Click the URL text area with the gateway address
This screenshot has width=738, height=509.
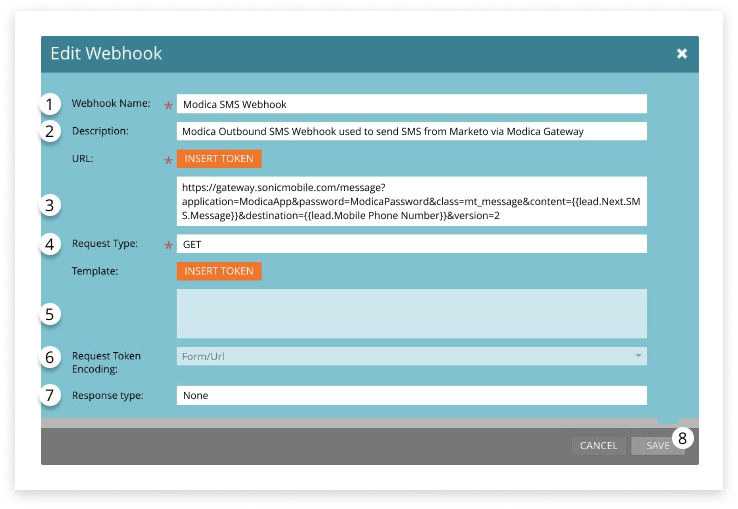[411, 201]
